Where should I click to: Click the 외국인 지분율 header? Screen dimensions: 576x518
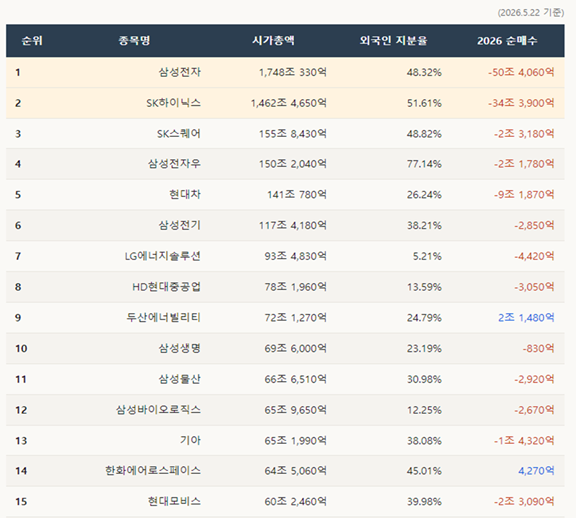coord(393,40)
